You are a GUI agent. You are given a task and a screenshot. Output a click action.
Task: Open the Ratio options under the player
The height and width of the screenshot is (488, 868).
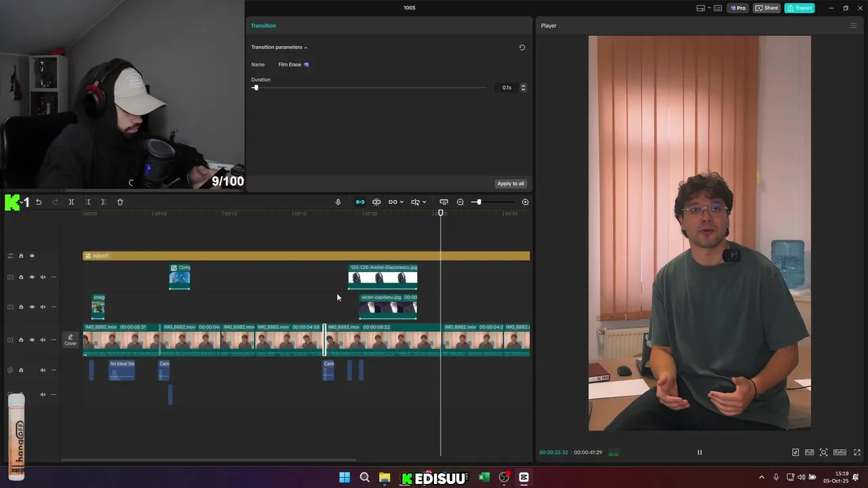(x=840, y=452)
